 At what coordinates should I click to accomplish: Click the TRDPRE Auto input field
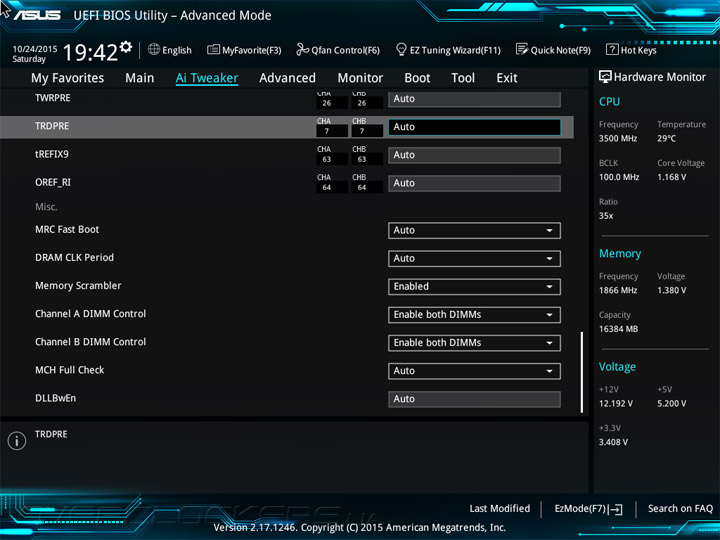(x=474, y=127)
